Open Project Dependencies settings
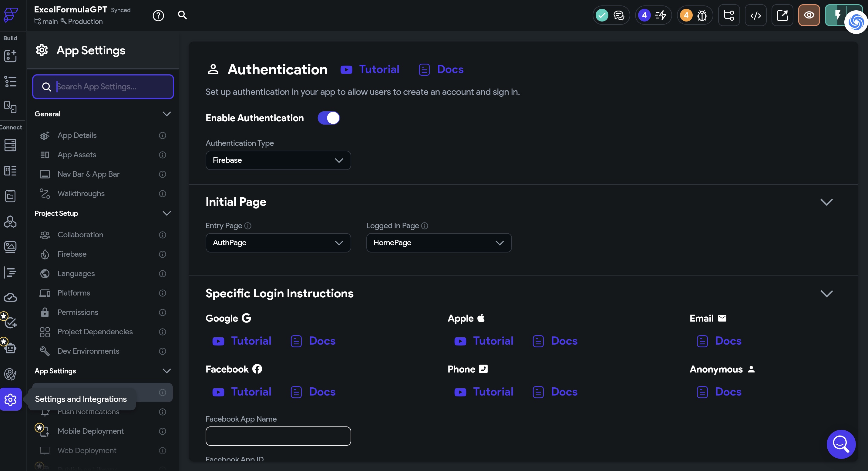868x471 pixels. (103, 332)
